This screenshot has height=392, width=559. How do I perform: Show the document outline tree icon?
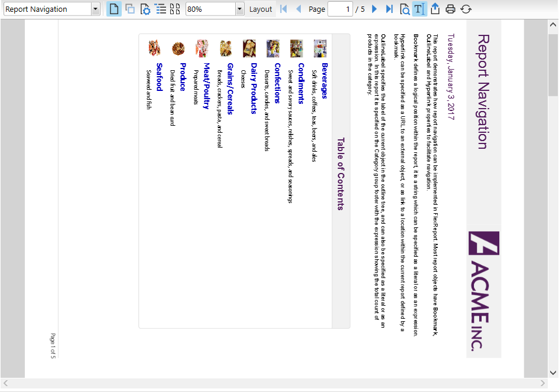click(x=161, y=9)
